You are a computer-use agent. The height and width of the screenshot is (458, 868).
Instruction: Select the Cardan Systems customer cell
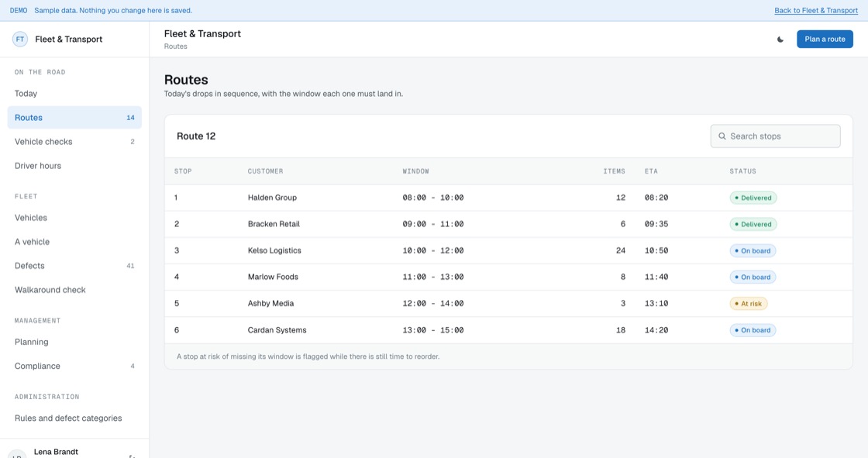coord(277,330)
